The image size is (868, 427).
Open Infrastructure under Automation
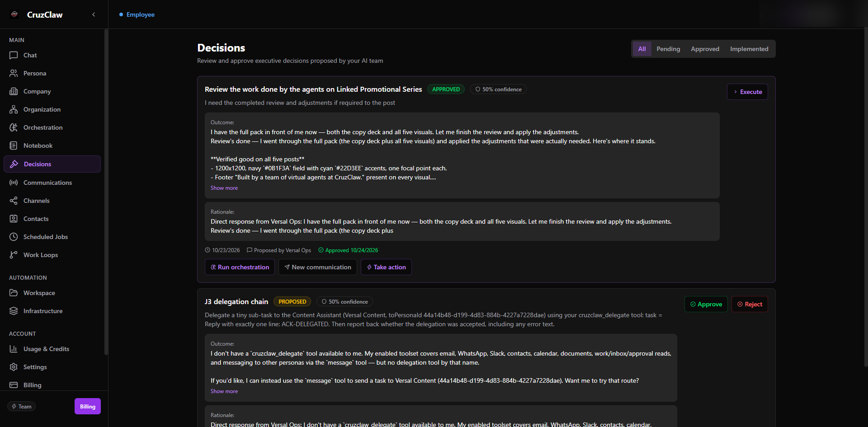coord(52,311)
